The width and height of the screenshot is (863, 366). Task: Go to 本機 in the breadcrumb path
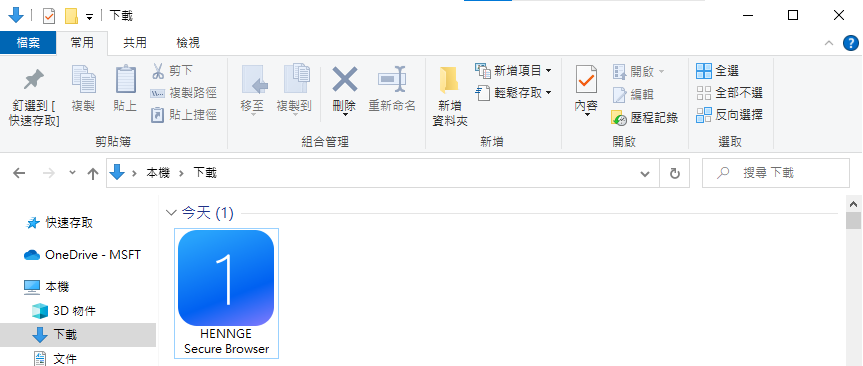coord(158,173)
